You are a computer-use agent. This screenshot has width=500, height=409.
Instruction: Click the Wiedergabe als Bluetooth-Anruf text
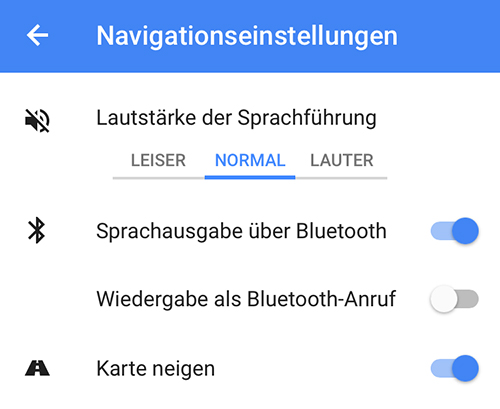pyautogui.click(x=246, y=299)
